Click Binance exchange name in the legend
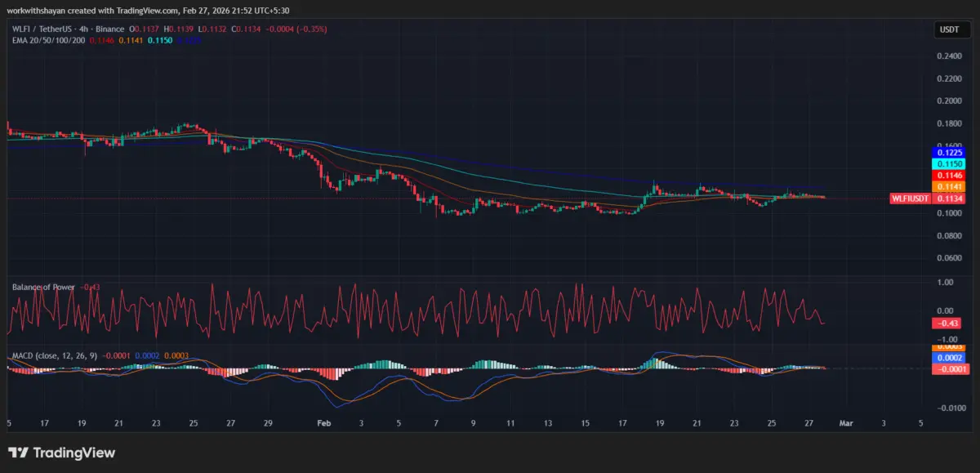 tap(109, 28)
